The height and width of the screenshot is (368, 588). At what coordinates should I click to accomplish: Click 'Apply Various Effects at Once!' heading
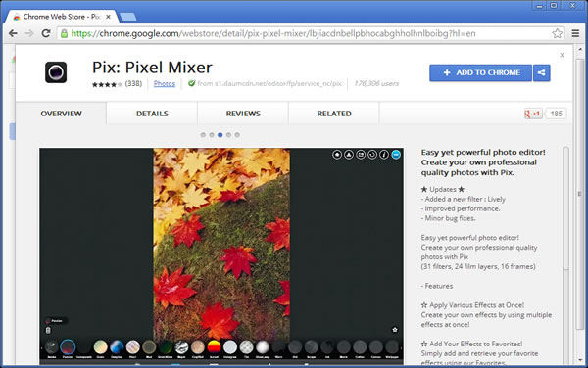click(x=472, y=305)
